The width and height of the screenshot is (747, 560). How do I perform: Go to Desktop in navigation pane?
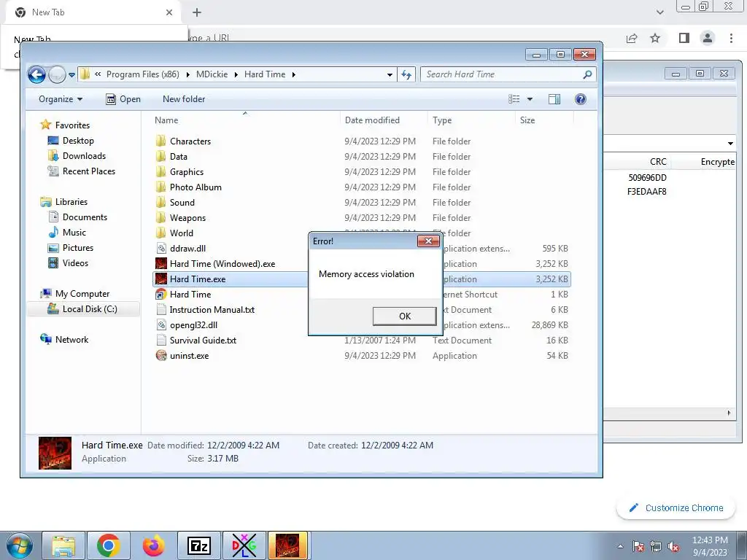pos(78,141)
